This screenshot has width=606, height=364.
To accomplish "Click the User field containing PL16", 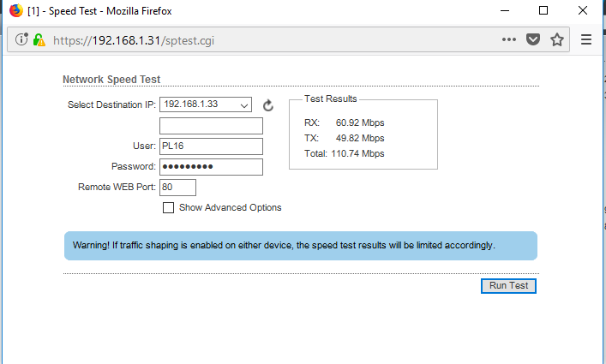I will pyautogui.click(x=211, y=146).
